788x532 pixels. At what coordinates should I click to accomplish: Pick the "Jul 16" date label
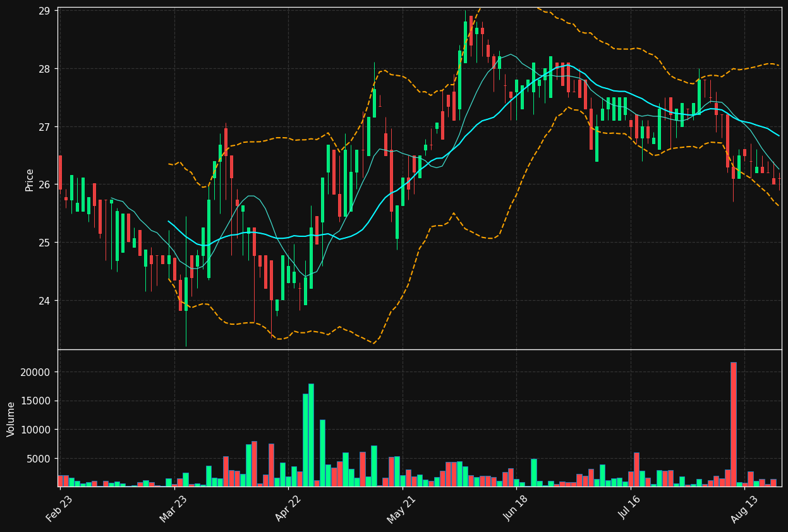click(x=630, y=509)
